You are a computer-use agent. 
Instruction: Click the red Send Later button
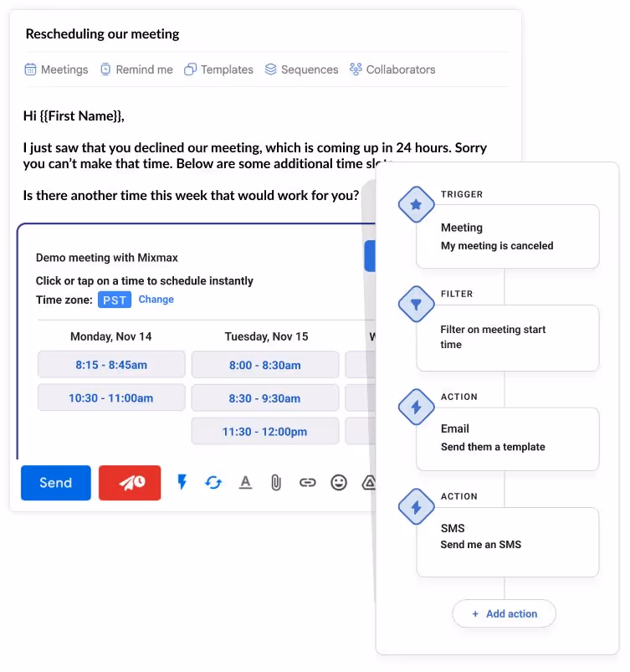point(130,483)
